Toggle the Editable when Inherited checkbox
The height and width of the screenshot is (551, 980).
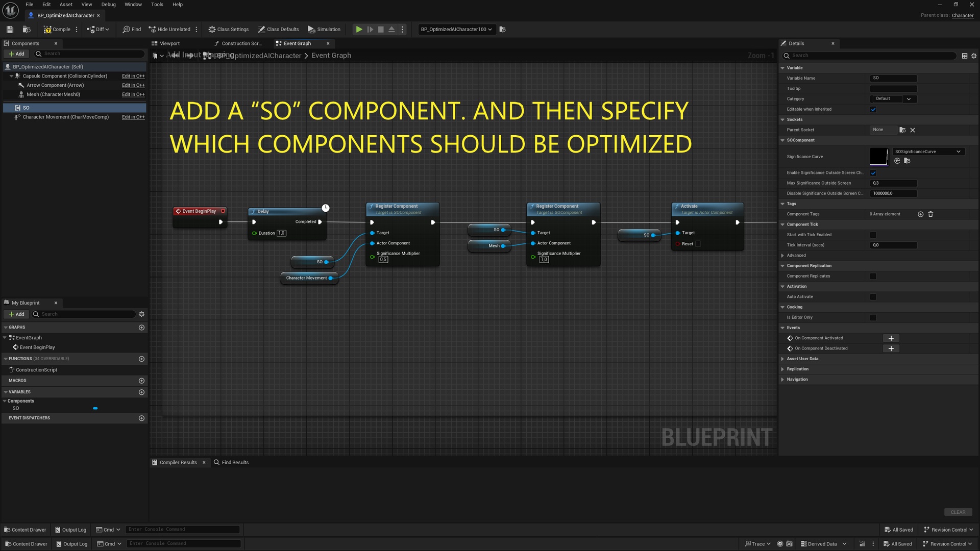click(873, 109)
